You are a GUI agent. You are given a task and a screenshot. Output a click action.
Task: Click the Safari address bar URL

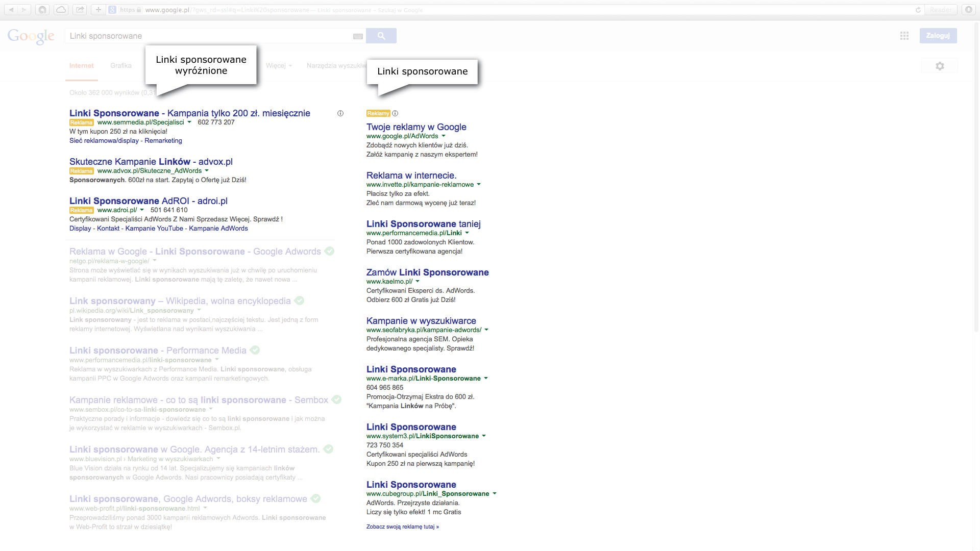[516, 10]
